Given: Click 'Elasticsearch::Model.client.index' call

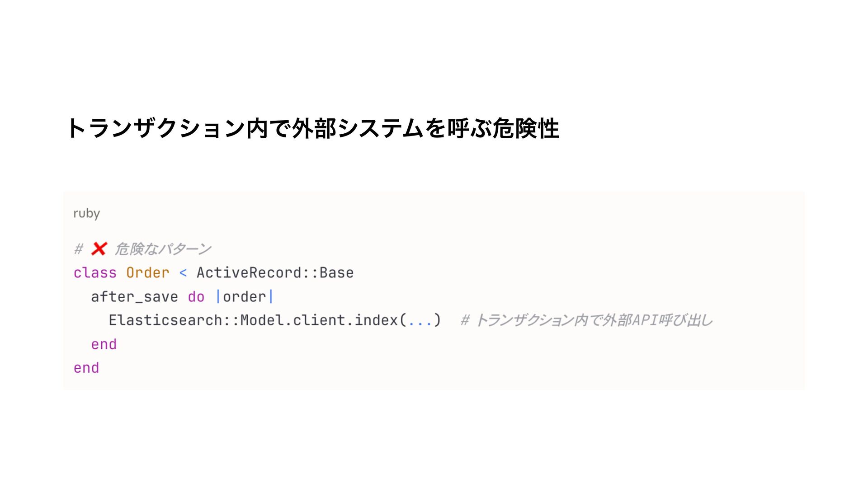Looking at the screenshot, I should pos(253,320).
